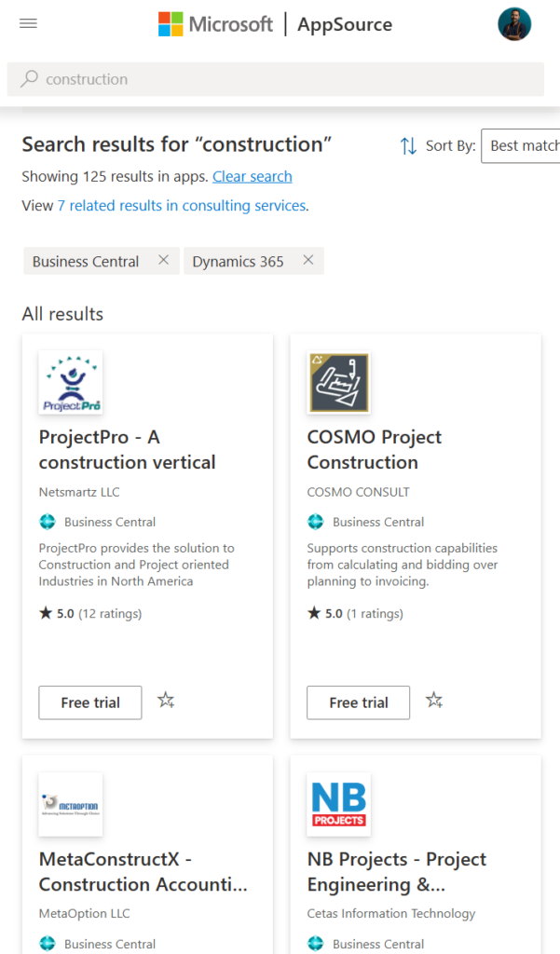Click the sort arrows icon
This screenshot has height=954, width=560.
(x=408, y=145)
